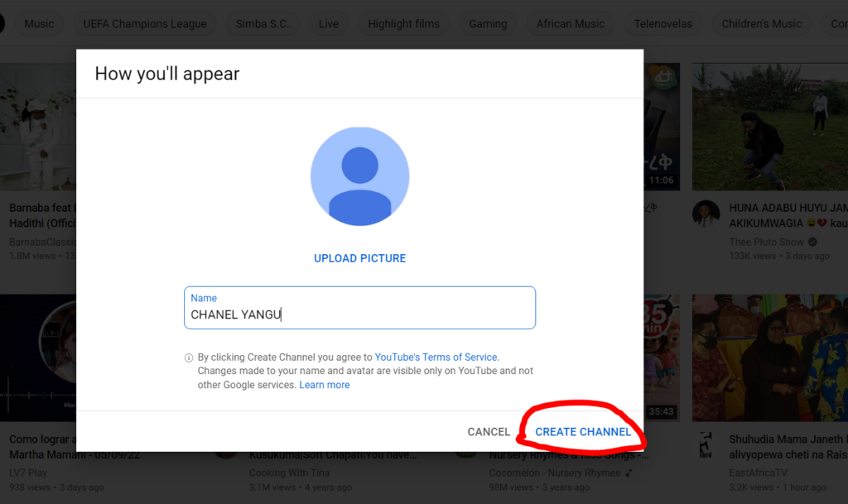This screenshot has width=848, height=504.
Task: Open the HUNA ADABU HUYU video title
Action: pos(788,215)
